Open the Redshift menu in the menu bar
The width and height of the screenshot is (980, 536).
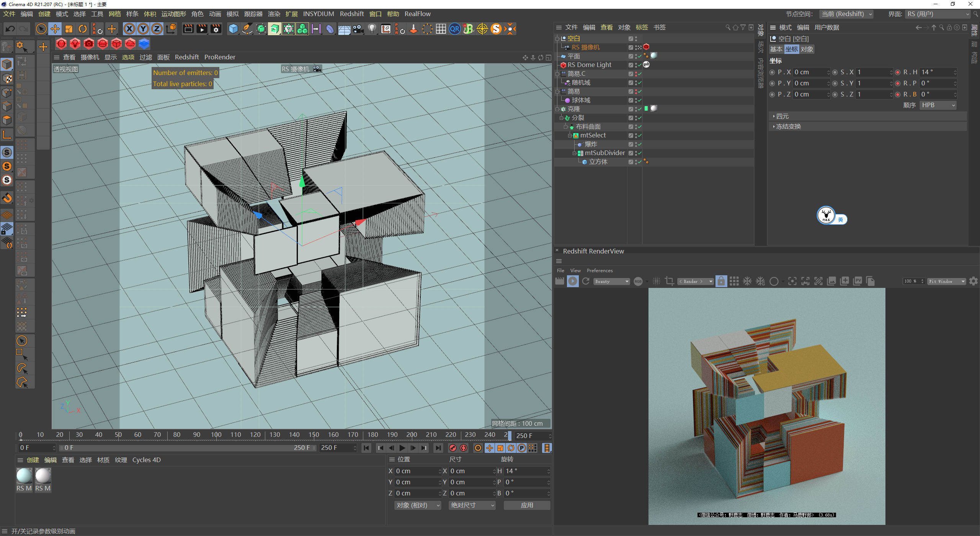(351, 14)
